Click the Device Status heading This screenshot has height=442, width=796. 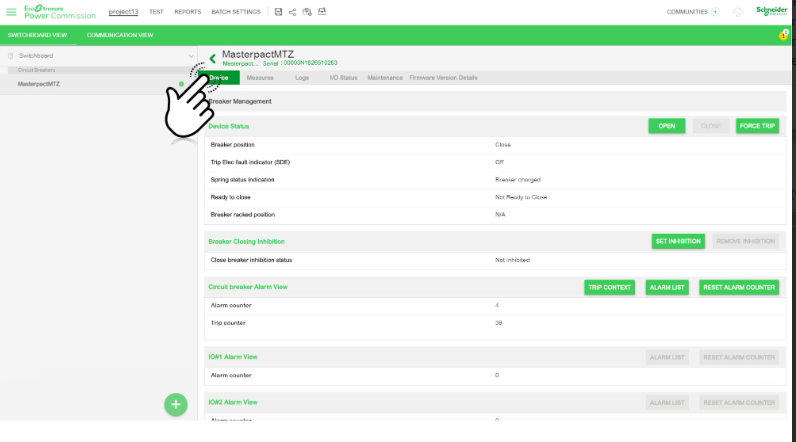pos(228,126)
